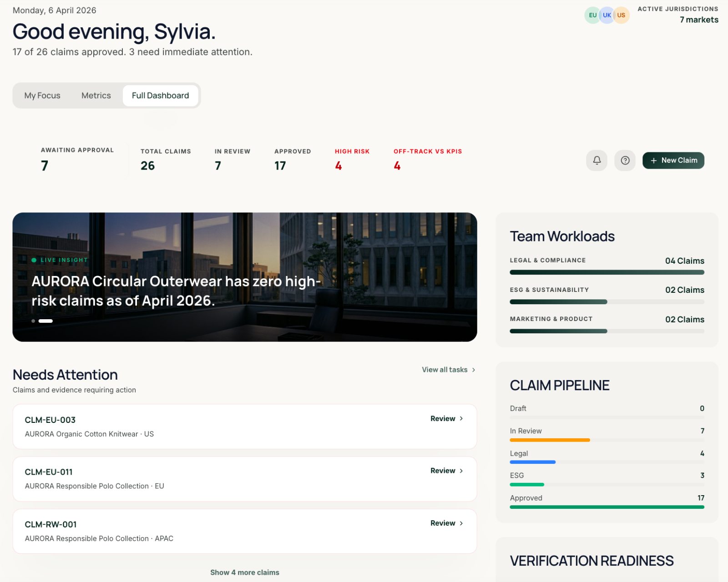This screenshot has width=728, height=582.
Task: Open review for CLM-EU-011
Action: [446, 471]
